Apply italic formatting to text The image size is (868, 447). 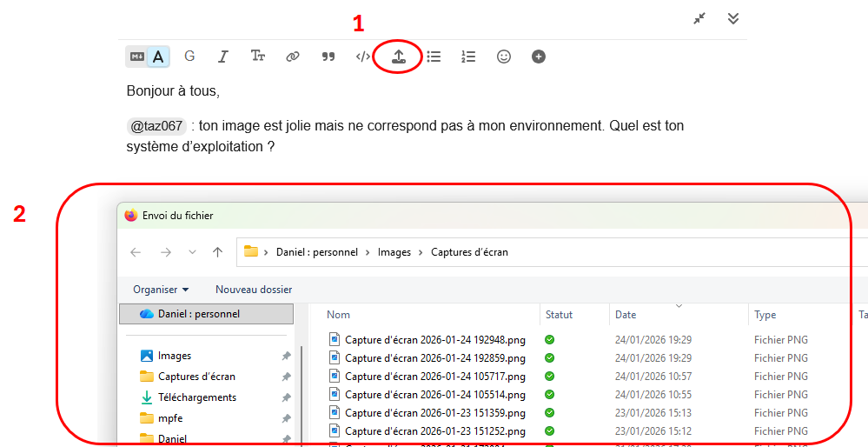pyautogui.click(x=223, y=57)
